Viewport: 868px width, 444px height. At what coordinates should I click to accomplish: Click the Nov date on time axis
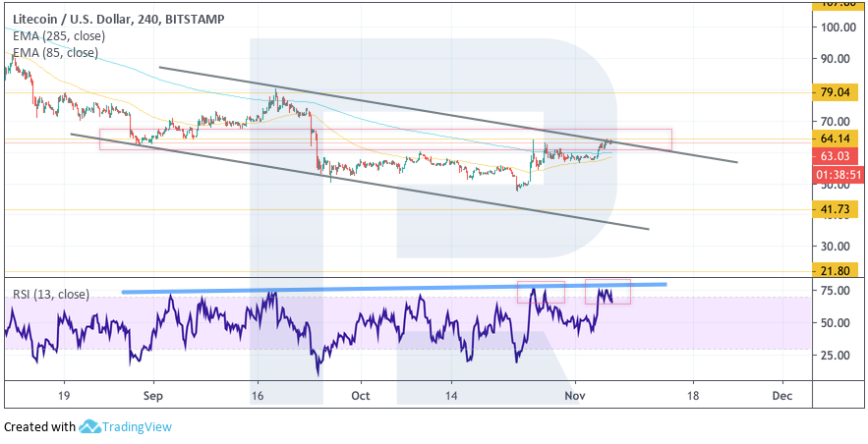point(575,394)
